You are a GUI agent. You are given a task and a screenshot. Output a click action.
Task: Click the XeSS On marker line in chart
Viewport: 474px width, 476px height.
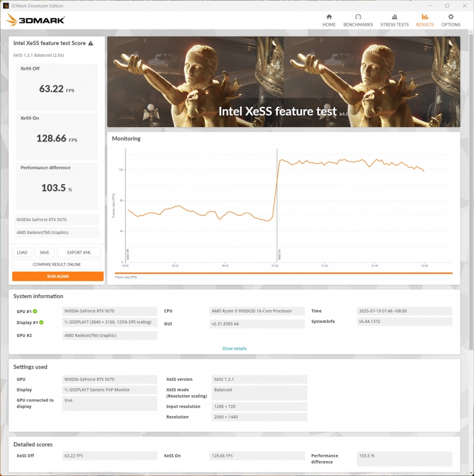[x=277, y=205]
